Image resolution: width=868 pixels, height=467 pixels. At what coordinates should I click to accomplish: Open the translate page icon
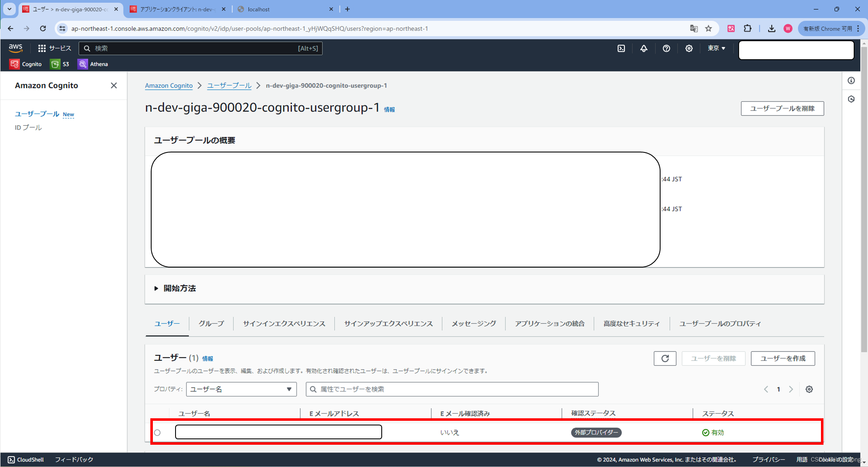pyautogui.click(x=694, y=29)
